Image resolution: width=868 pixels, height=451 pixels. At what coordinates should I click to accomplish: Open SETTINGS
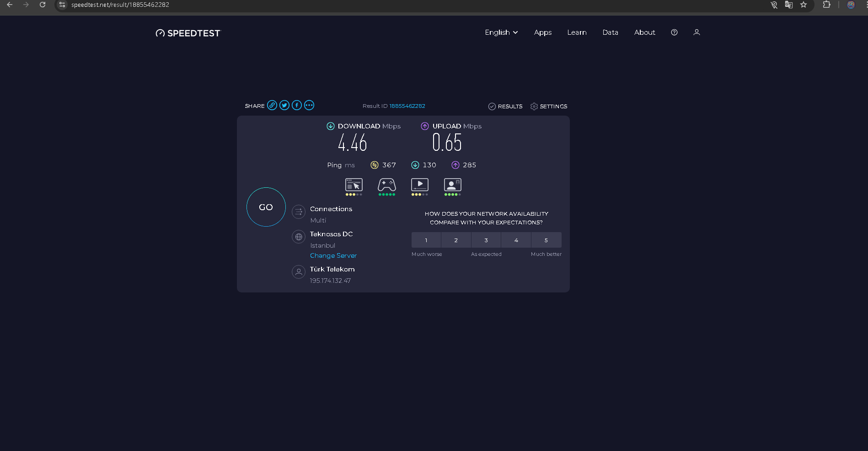tap(549, 106)
